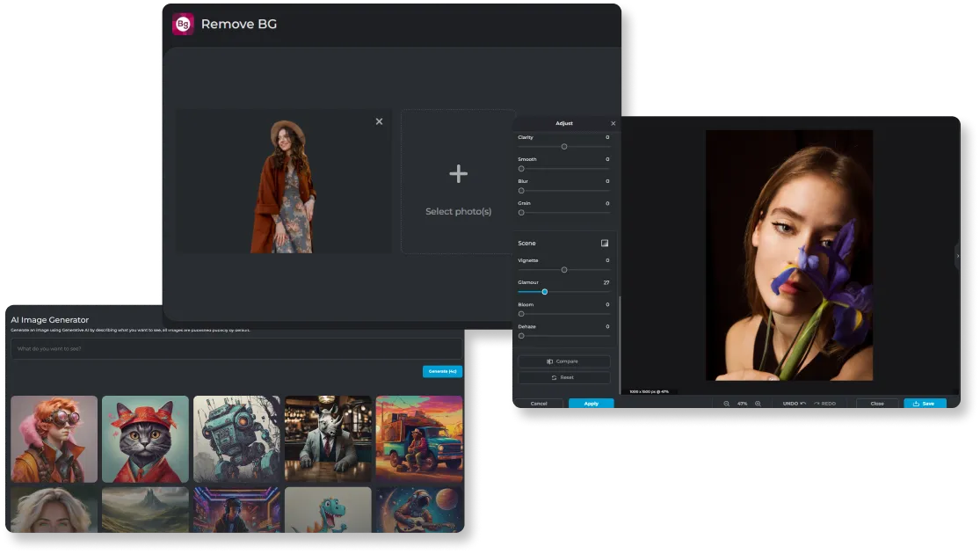
Task: Click the Blur slider handle
Action: [521, 191]
